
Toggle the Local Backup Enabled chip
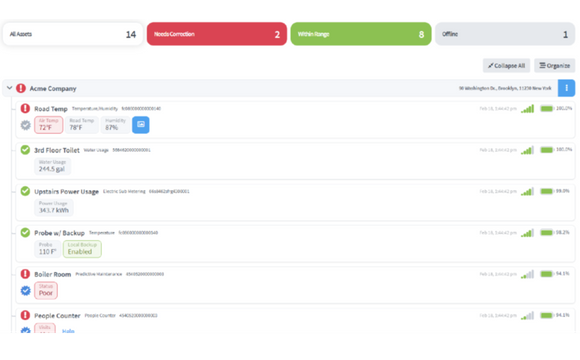[82, 249]
